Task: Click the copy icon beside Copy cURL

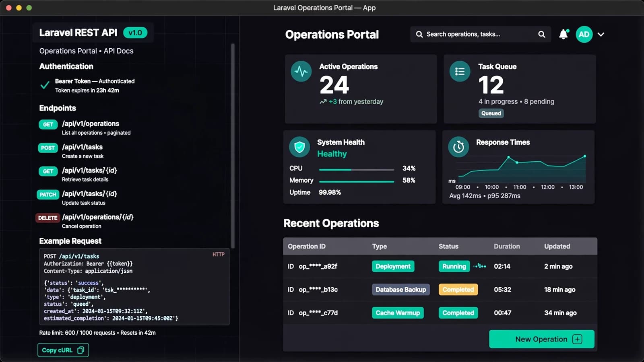Action: [x=80, y=350]
